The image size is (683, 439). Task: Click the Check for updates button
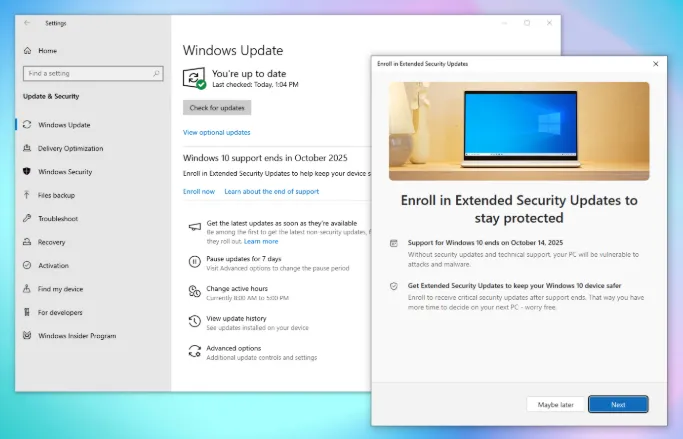tap(217, 108)
